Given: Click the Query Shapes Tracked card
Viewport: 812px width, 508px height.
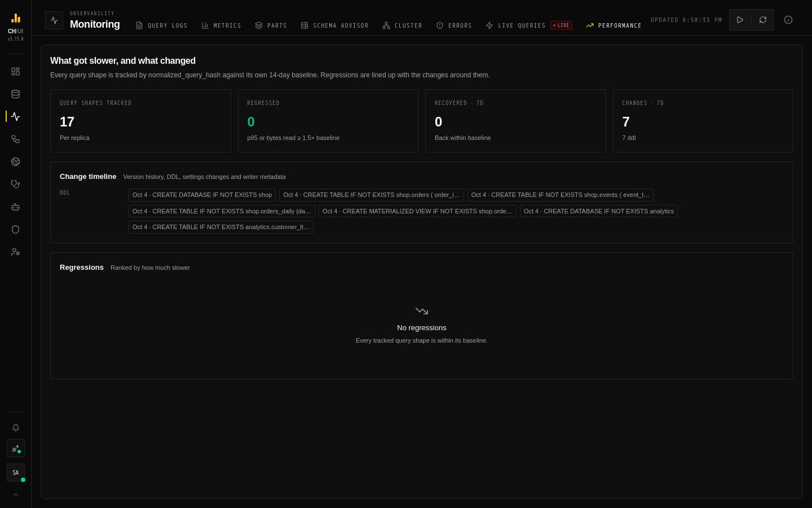Looking at the screenshot, I should (x=140, y=121).
